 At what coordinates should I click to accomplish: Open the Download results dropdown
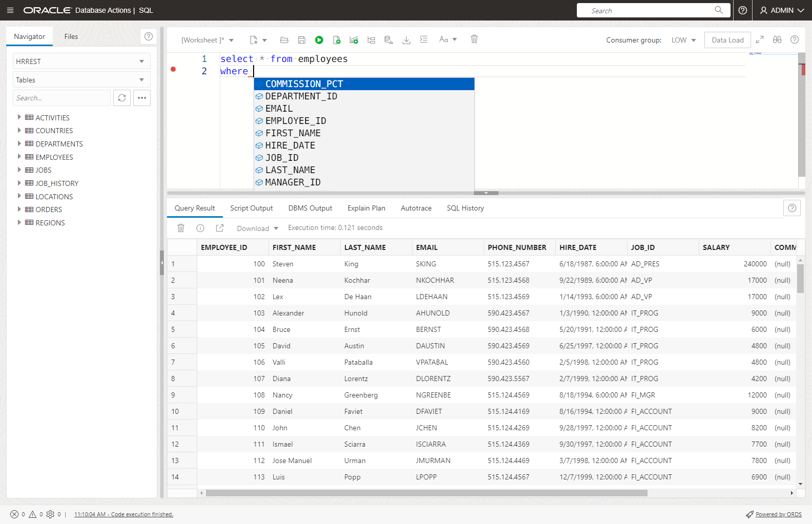tap(257, 228)
